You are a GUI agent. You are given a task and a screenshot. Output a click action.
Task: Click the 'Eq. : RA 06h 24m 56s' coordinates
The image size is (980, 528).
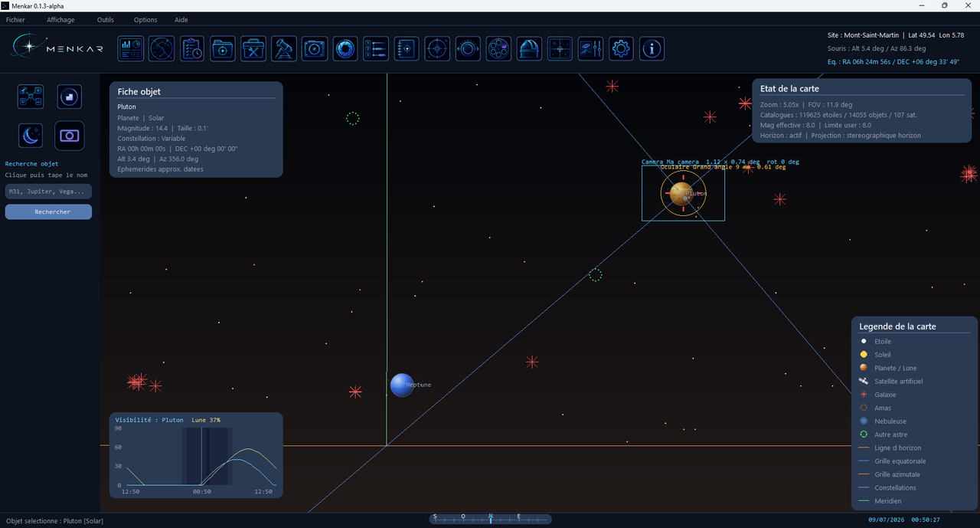[893, 61]
